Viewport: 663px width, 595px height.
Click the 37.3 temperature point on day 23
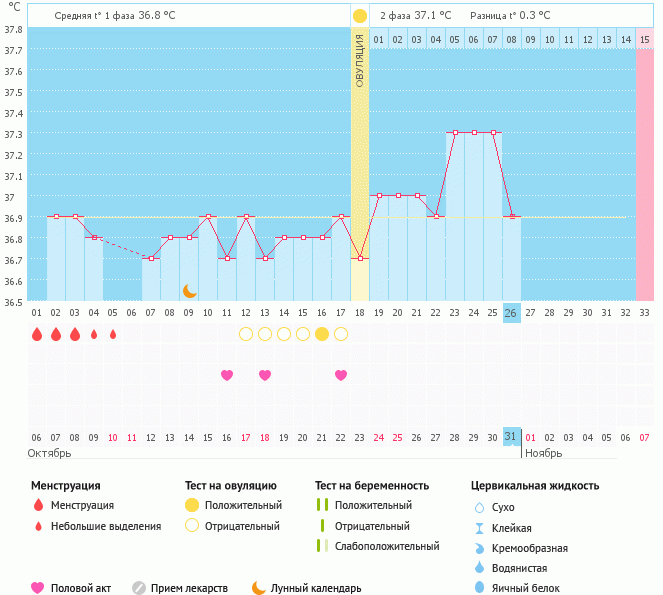(455, 132)
